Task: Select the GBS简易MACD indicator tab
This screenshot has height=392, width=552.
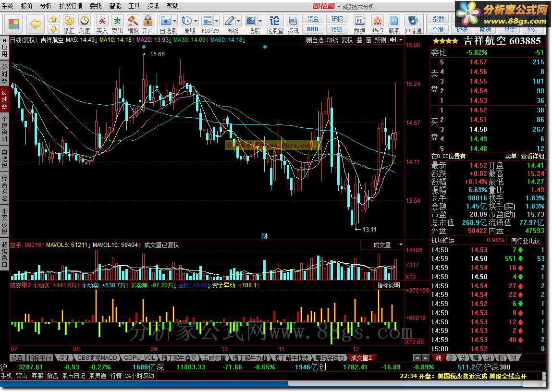Action: tap(97, 358)
